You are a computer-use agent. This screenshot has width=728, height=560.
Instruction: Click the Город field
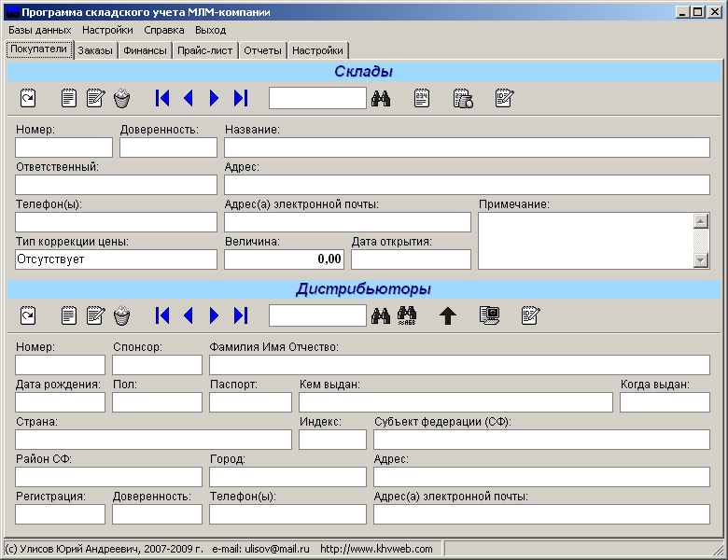[287, 477]
